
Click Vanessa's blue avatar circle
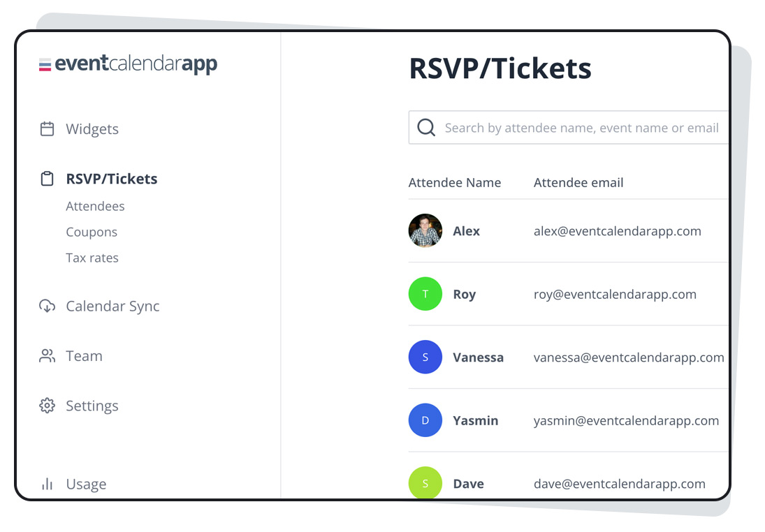[425, 357]
